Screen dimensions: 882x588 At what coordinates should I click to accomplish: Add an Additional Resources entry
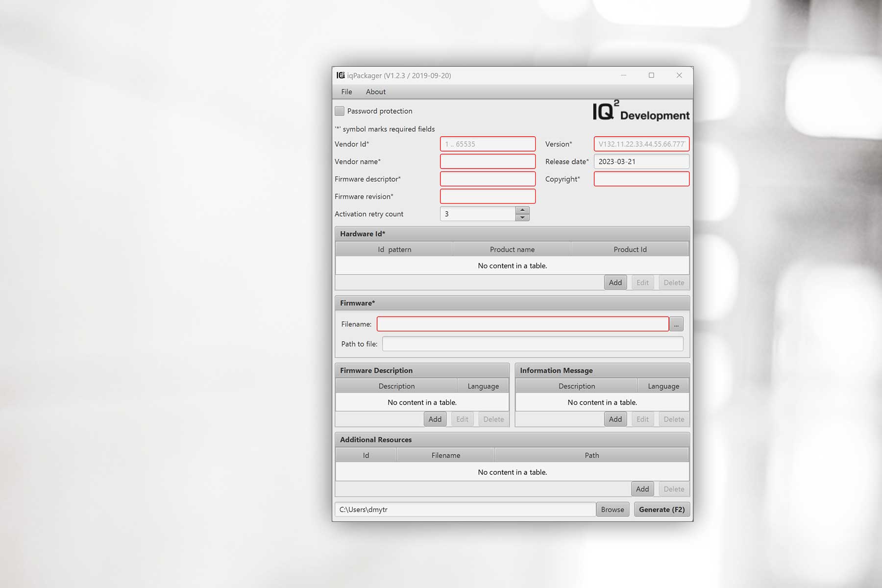642,489
